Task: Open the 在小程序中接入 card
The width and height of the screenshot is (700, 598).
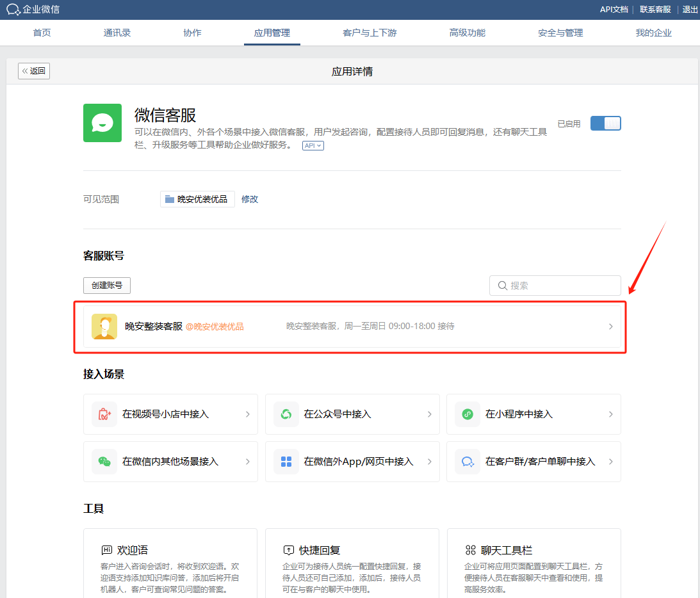Action: pyautogui.click(x=533, y=414)
